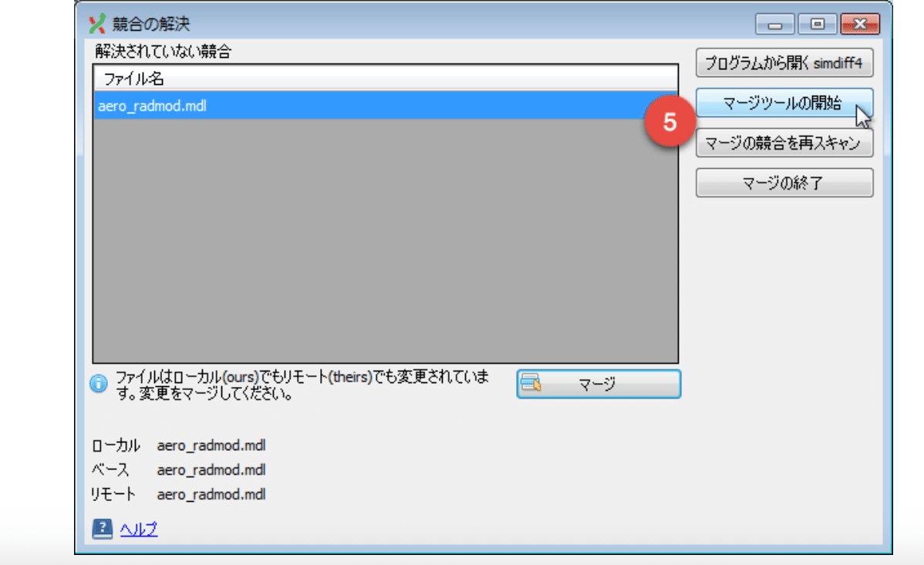This screenshot has height=565, width=924.
Task: Click the マージの終了 button
Action: (x=784, y=183)
